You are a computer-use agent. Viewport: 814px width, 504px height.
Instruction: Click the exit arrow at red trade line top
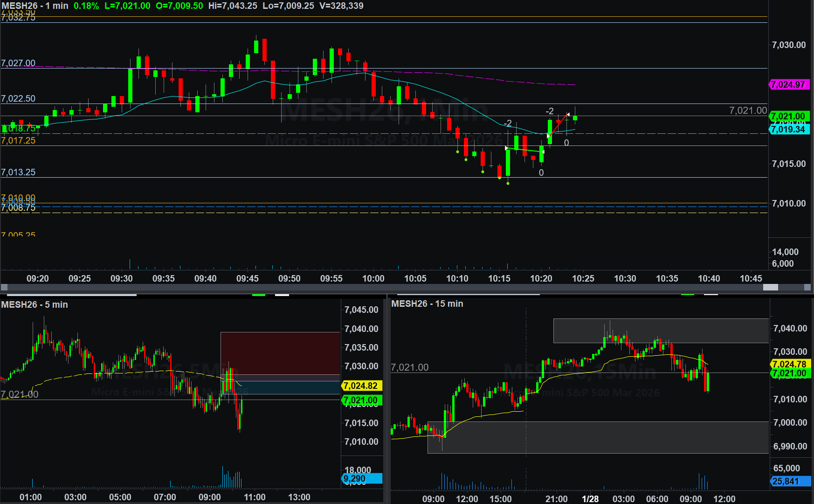point(568,114)
